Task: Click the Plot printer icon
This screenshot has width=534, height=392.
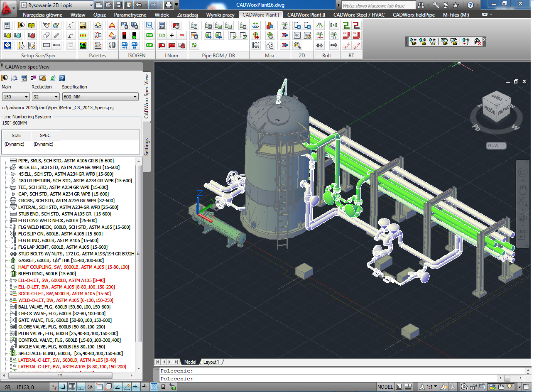Action: [x=168, y=5]
